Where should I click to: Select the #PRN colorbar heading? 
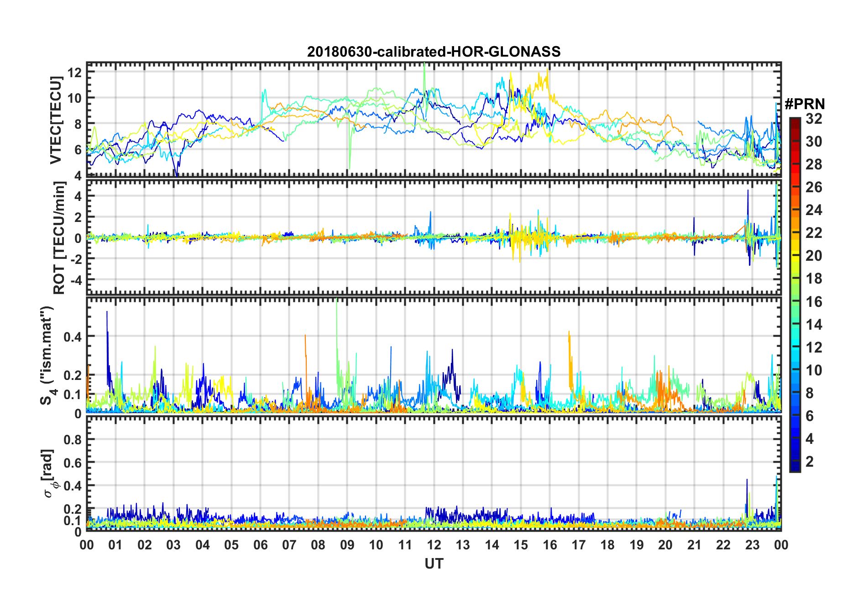[x=805, y=104]
